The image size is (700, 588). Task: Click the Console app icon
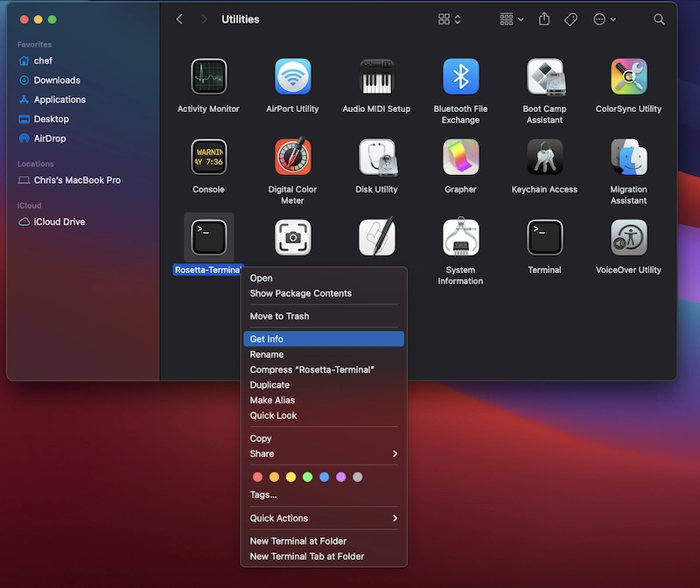[x=208, y=157]
